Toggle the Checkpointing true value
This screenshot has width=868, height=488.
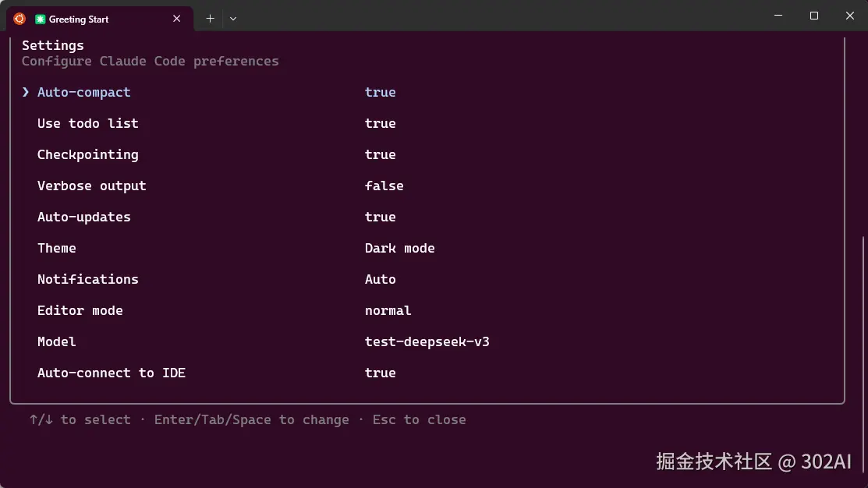tap(381, 155)
